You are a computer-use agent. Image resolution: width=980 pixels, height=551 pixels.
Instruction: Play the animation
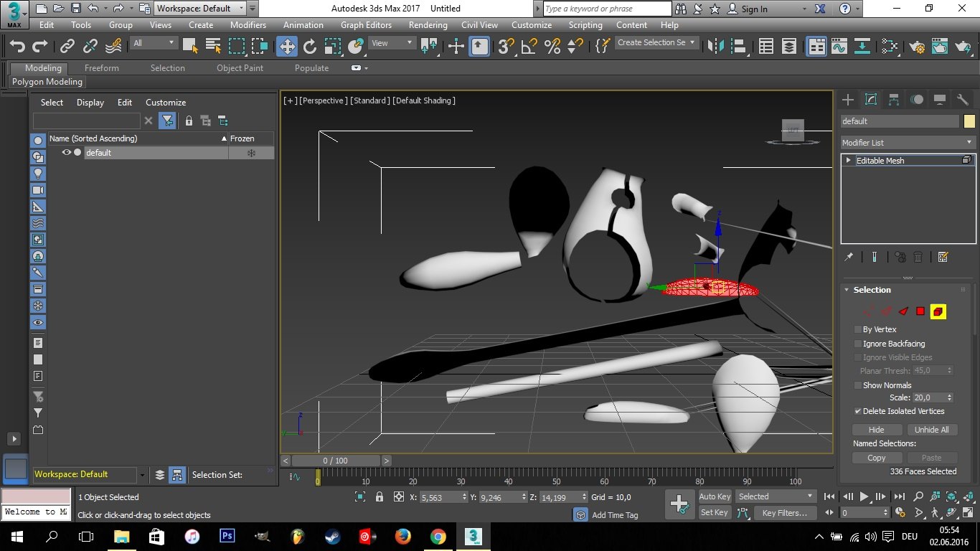pos(864,496)
